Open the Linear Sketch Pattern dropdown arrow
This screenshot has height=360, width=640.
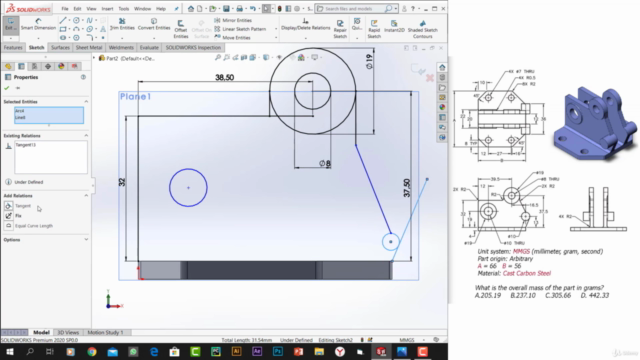point(276,29)
